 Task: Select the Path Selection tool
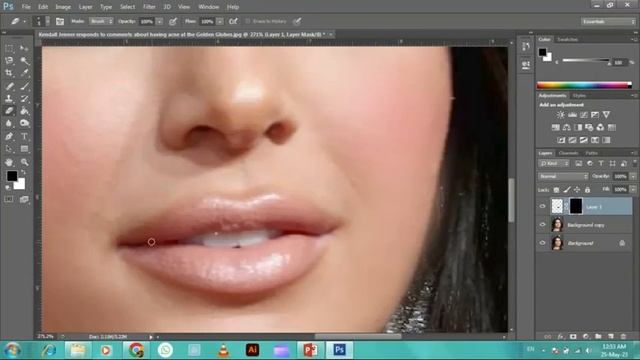pos(9,149)
